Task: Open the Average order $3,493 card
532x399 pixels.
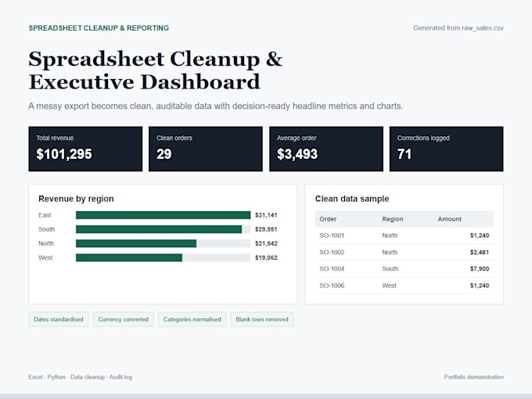Action: click(326, 149)
